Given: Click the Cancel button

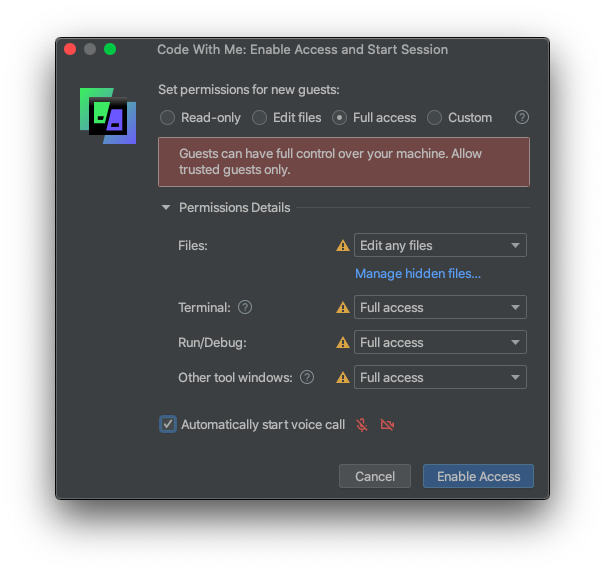Looking at the screenshot, I should pyautogui.click(x=375, y=476).
